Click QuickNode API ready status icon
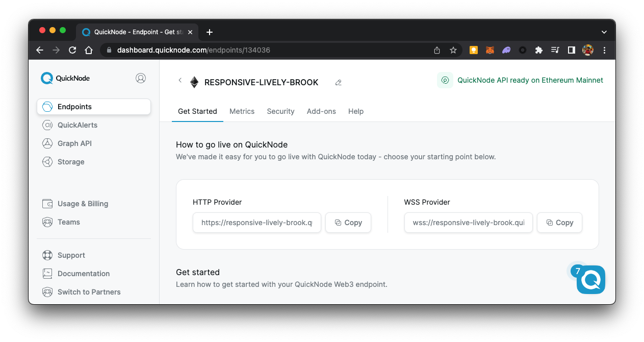This screenshot has width=644, height=342. [x=445, y=80]
